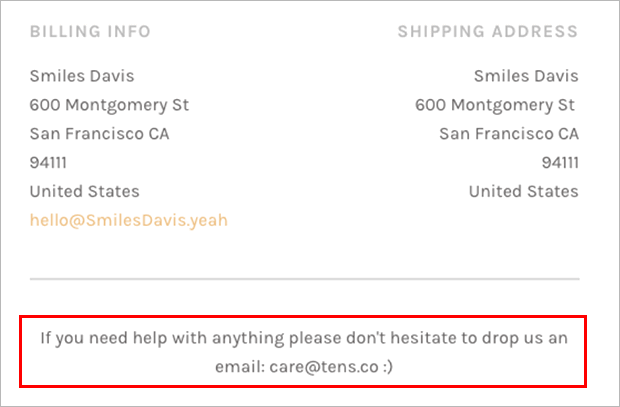620x407 pixels.
Task: Click the smiley face after care@tens.co
Action: [388, 367]
